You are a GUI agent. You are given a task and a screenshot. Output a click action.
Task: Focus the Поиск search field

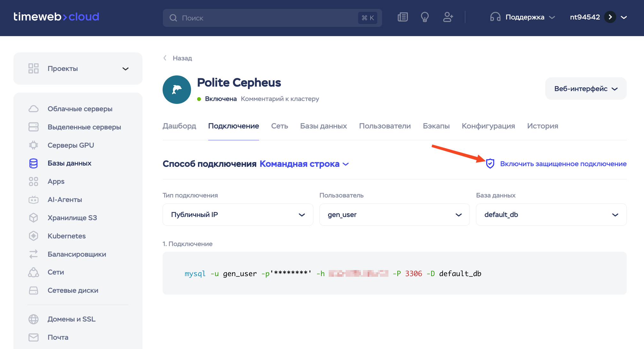coord(272,18)
